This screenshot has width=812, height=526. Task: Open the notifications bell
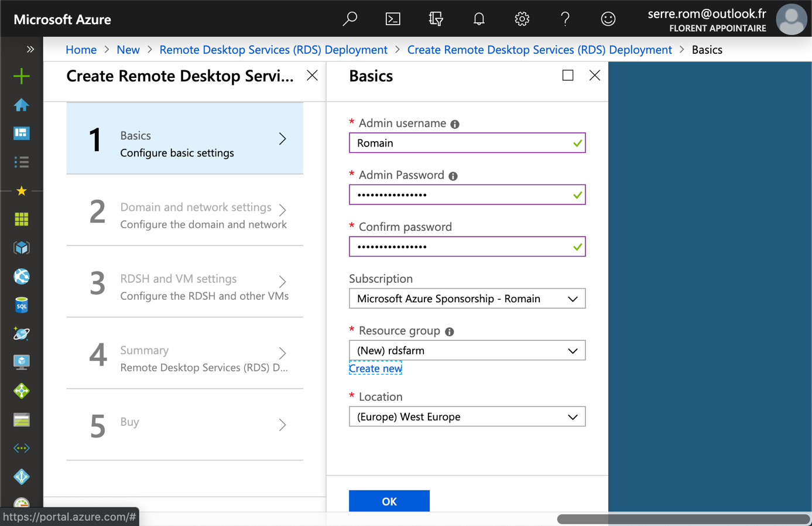(x=479, y=19)
